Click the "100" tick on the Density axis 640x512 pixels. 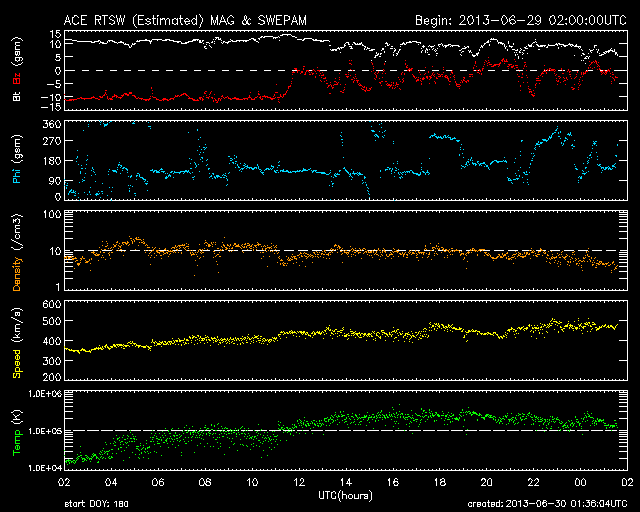52,214
